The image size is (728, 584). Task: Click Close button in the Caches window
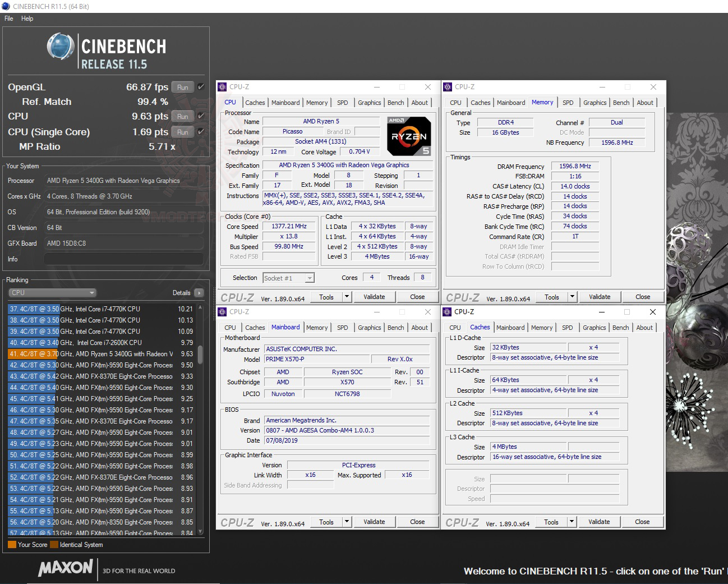(642, 522)
